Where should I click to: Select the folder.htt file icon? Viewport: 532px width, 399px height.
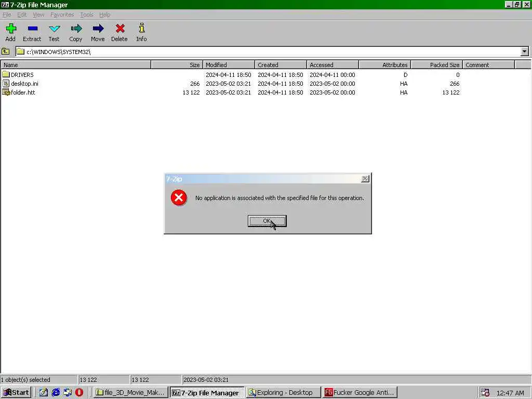tap(6, 92)
